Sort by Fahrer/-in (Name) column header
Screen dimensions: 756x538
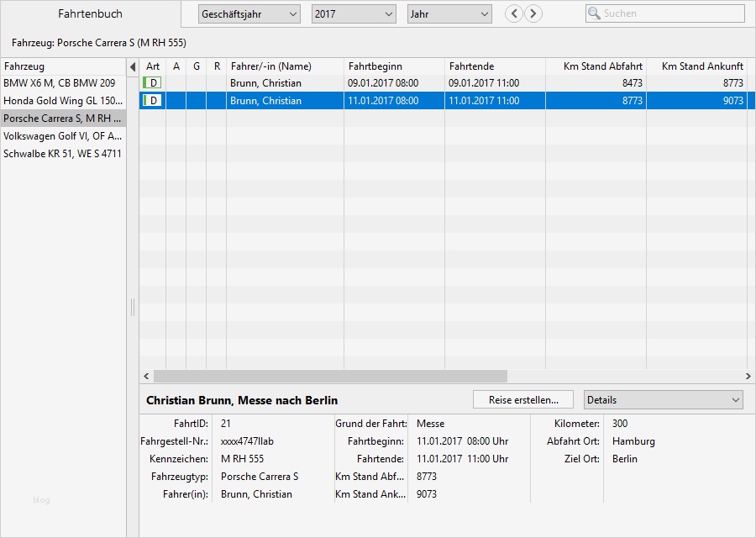click(x=285, y=66)
